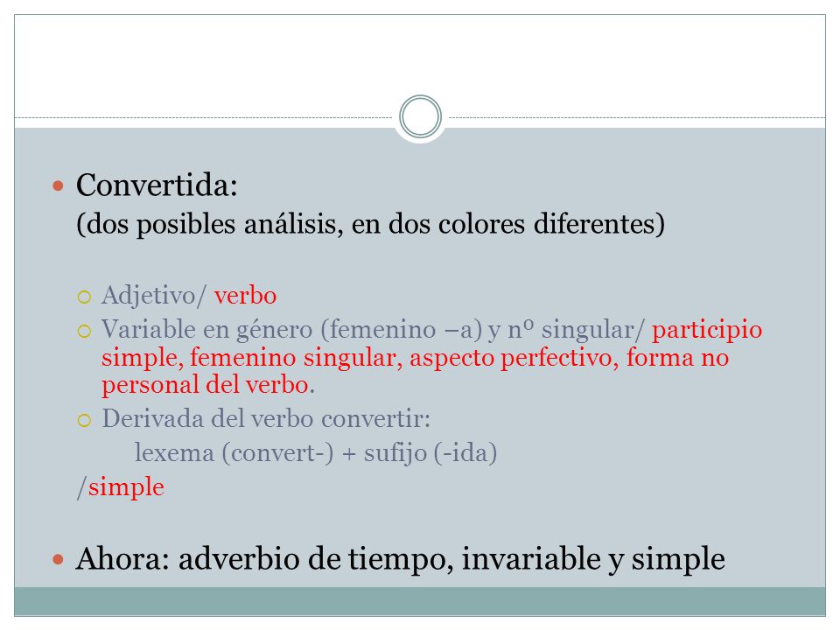Click the hollow bullet before Variable en género
Screen dimensions: 840x630
click(x=84, y=331)
